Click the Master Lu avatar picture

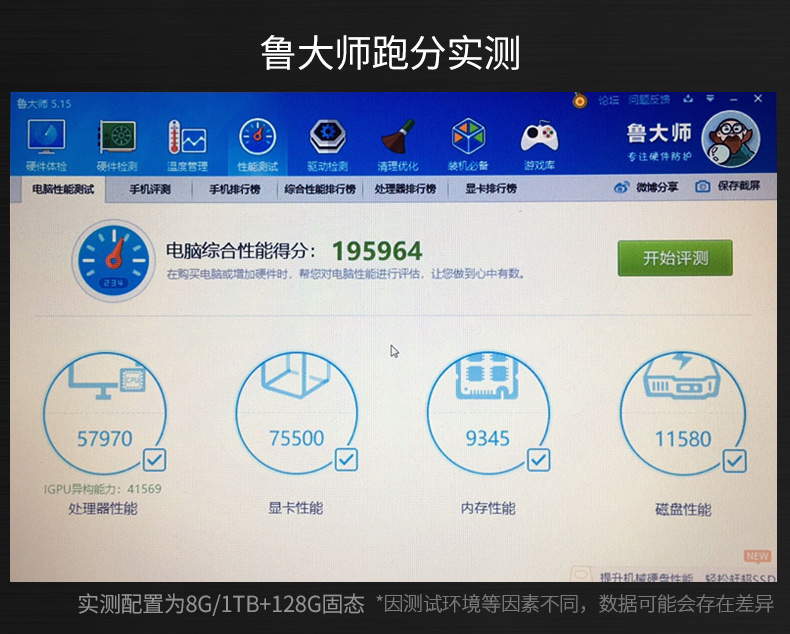(x=731, y=139)
